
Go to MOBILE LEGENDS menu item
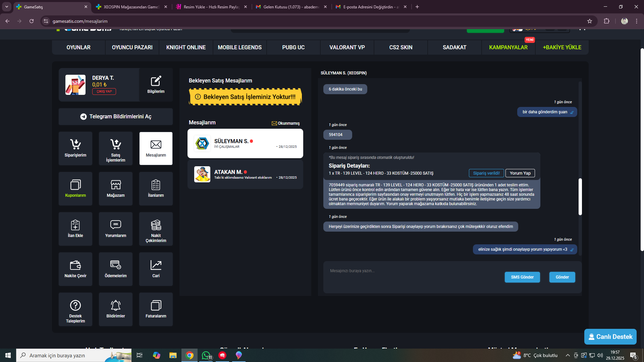coord(240,47)
